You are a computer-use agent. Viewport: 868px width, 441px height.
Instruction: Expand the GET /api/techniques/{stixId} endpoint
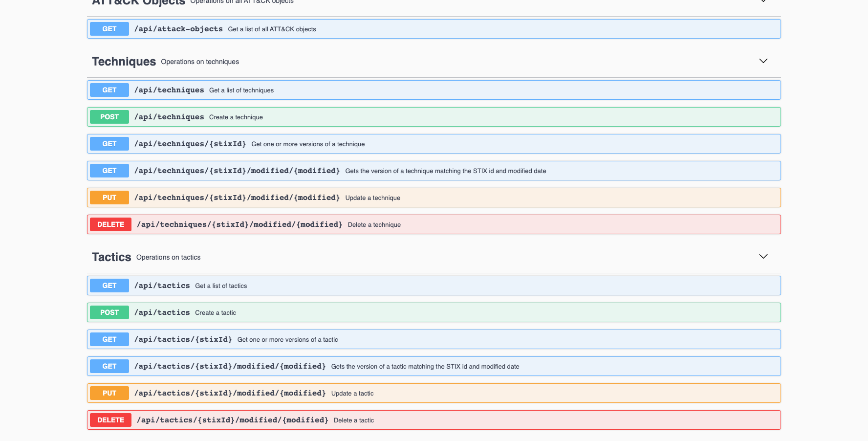pos(434,143)
